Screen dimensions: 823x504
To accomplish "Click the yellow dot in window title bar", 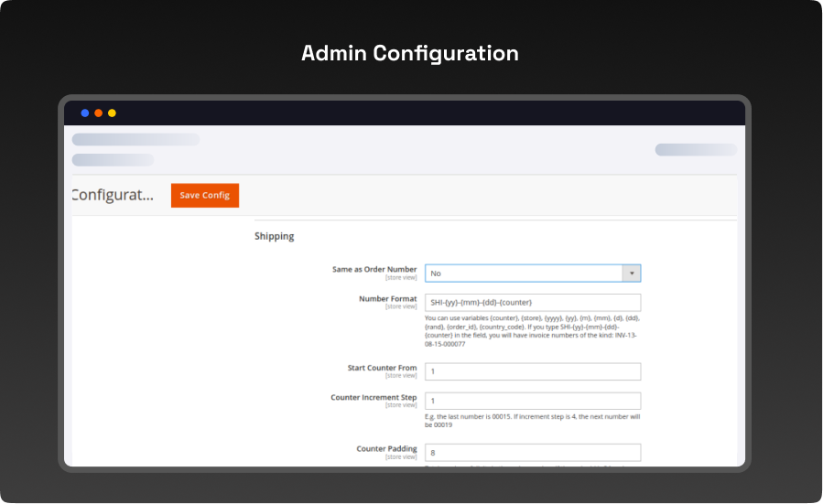I will [112, 113].
